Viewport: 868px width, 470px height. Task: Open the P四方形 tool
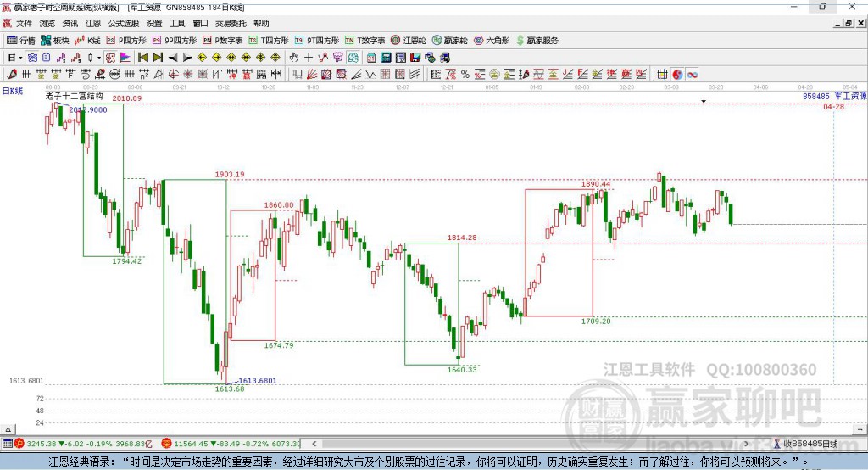[x=126, y=41]
